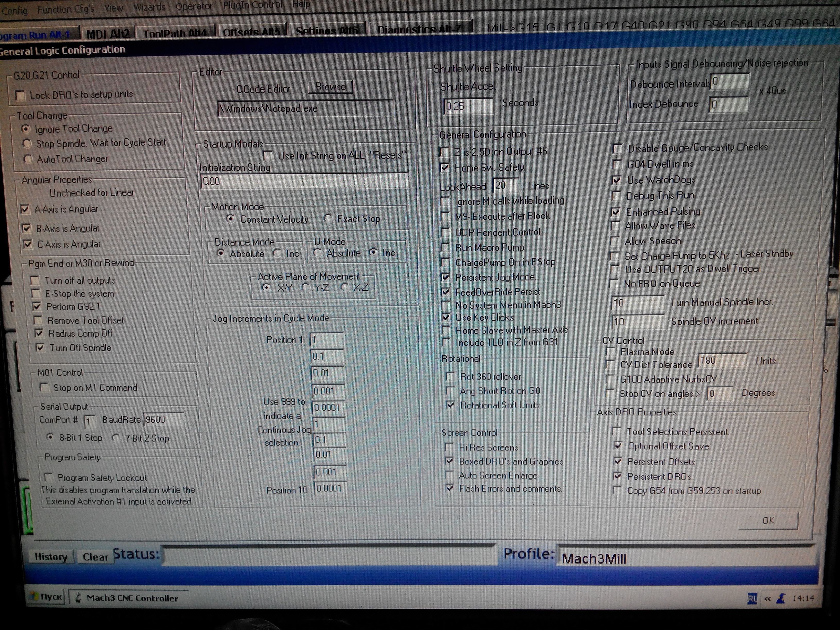Toggle Home Sw. Safety checkbox

tap(445, 168)
